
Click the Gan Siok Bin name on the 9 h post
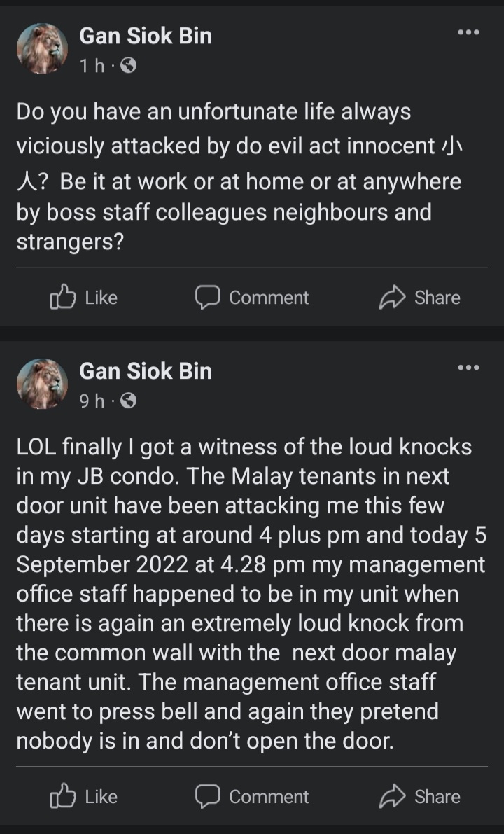click(x=146, y=370)
